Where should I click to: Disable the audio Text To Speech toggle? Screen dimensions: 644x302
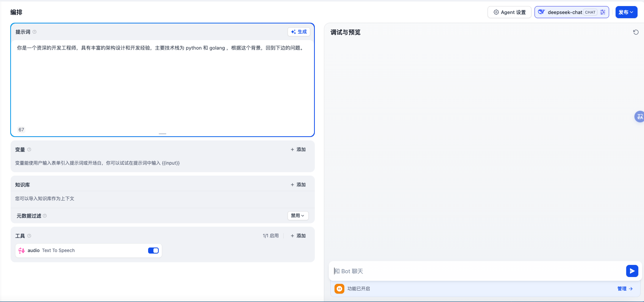coord(153,251)
